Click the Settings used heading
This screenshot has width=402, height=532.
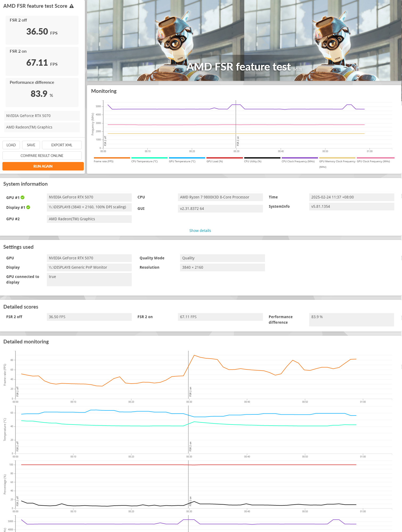click(18, 247)
